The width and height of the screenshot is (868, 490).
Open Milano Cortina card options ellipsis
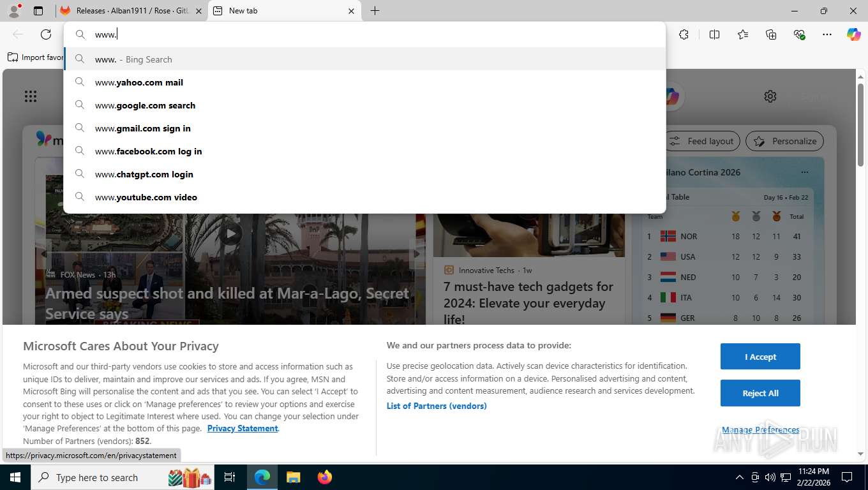[804, 172]
